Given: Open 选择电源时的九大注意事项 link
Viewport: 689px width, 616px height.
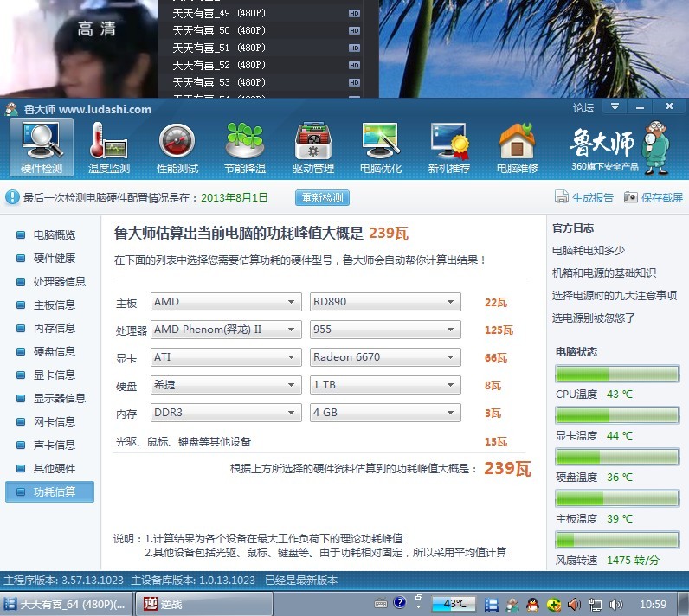Looking at the screenshot, I should pyautogui.click(x=615, y=296).
